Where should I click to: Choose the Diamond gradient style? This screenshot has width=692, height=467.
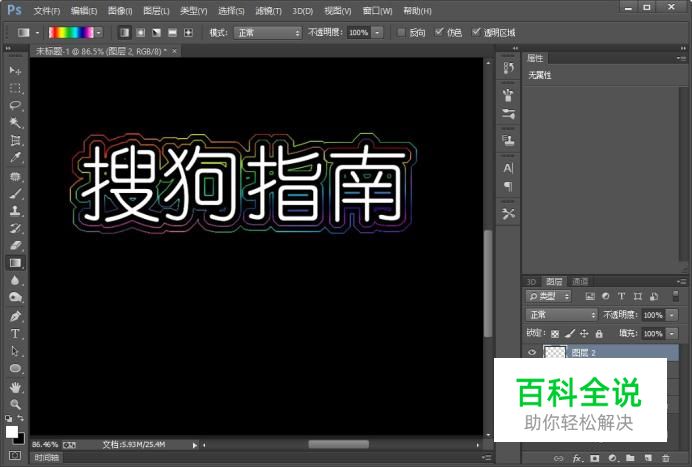(x=188, y=33)
